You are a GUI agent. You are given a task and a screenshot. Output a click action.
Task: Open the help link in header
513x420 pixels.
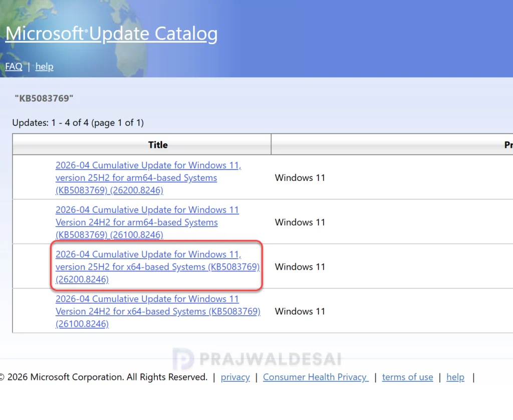click(45, 67)
